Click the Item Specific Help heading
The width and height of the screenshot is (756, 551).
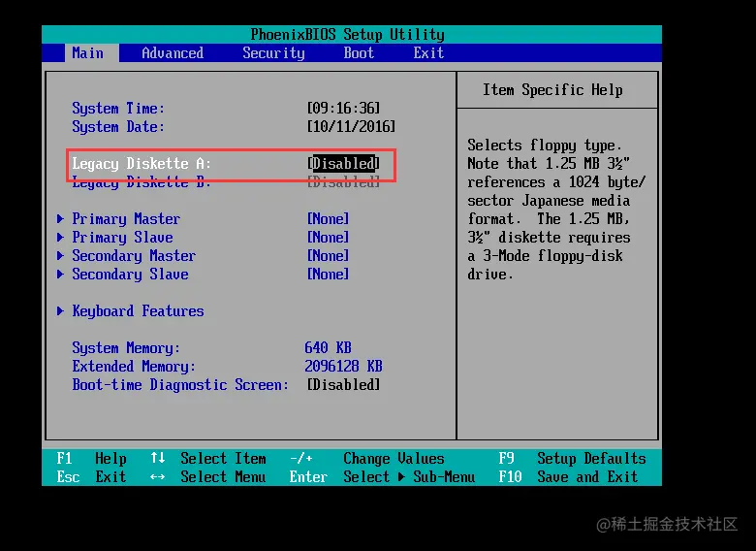pos(552,90)
